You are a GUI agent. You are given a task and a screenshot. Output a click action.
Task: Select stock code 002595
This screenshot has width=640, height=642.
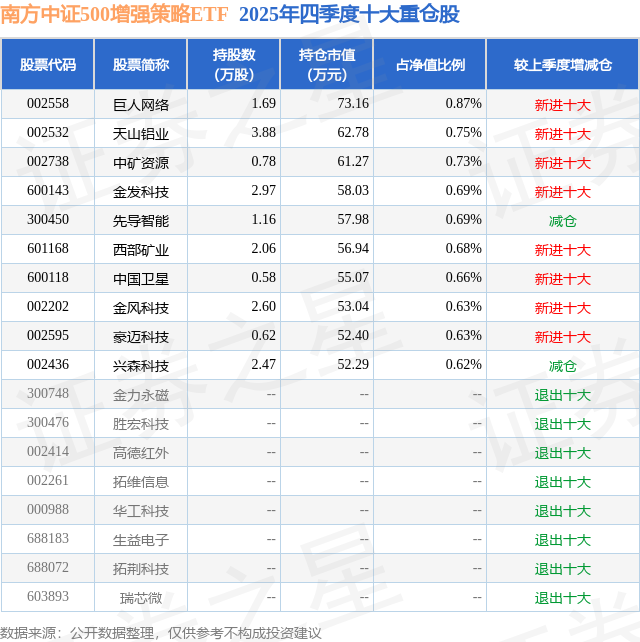(x=48, y=336)
